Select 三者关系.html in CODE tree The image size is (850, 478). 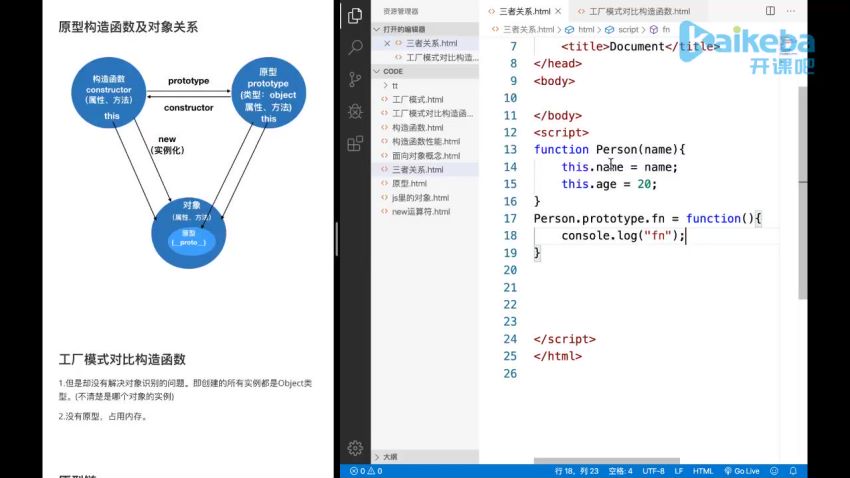pyautogui.click(x=425, y=170)
